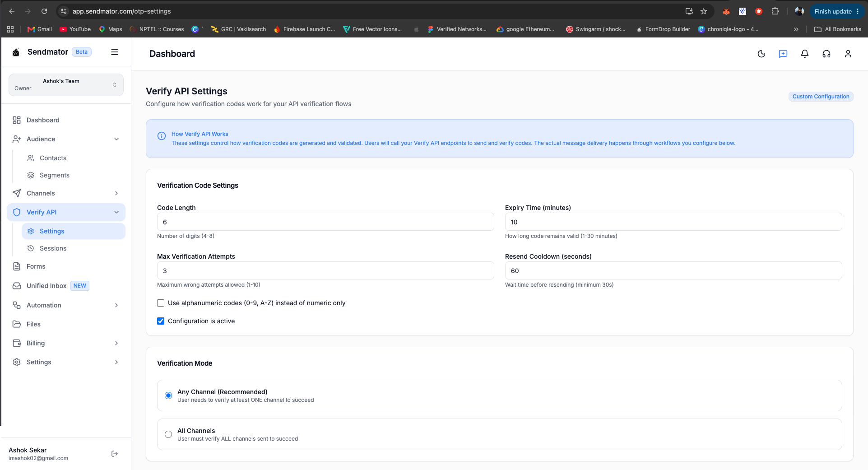The height and width of the screenshot is (470, 868).
Task: Open Contacts under Audience
Action: point(73,158)
